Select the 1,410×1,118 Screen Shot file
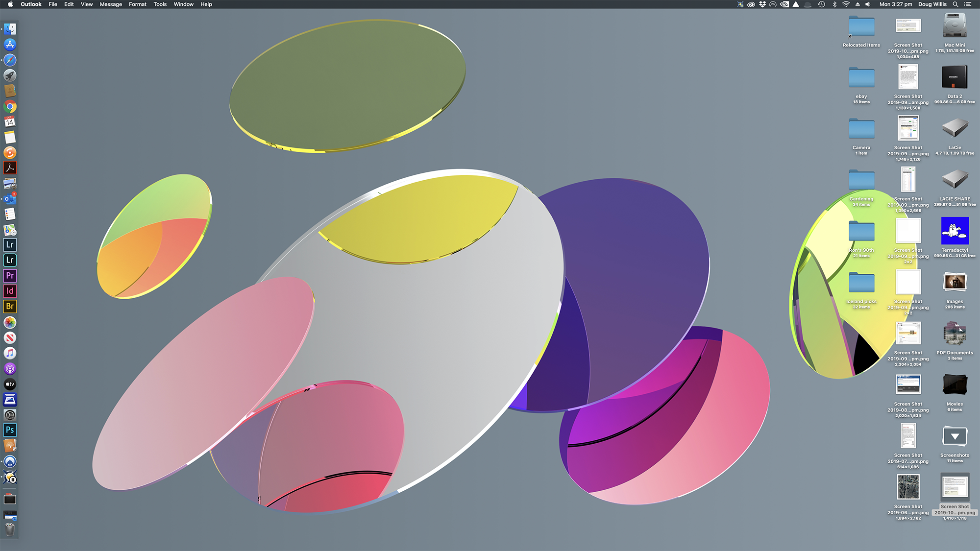Image resolution: width=980 pixels, height=551 pixels. click(x=955, y=487)
